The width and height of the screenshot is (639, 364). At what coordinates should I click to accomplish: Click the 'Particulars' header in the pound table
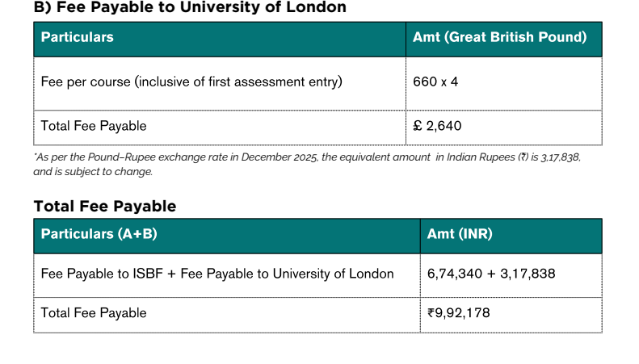coord(78,37)
